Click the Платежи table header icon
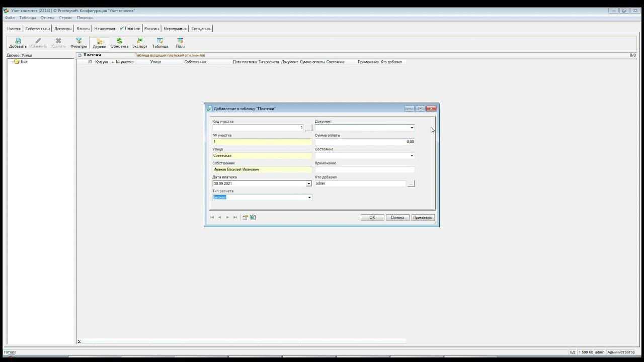Viewport: 644px width, 362px height. pyautogui.click(x=79, y=55)
